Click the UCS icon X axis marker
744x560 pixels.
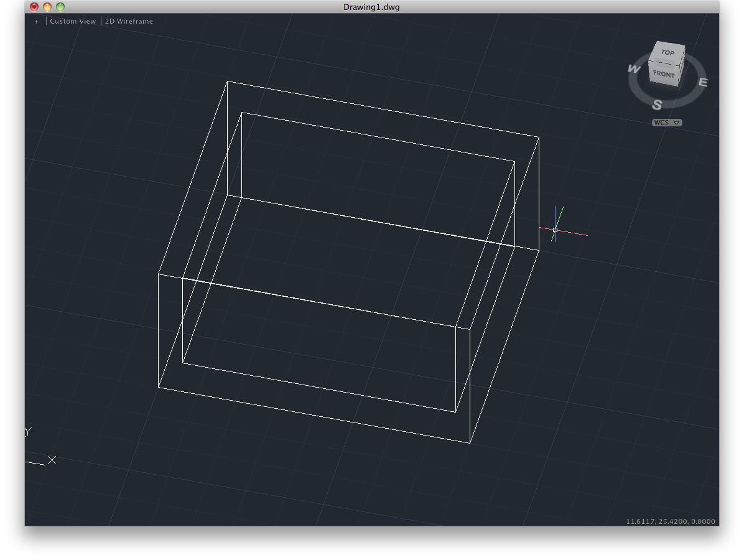pos(52,460)
